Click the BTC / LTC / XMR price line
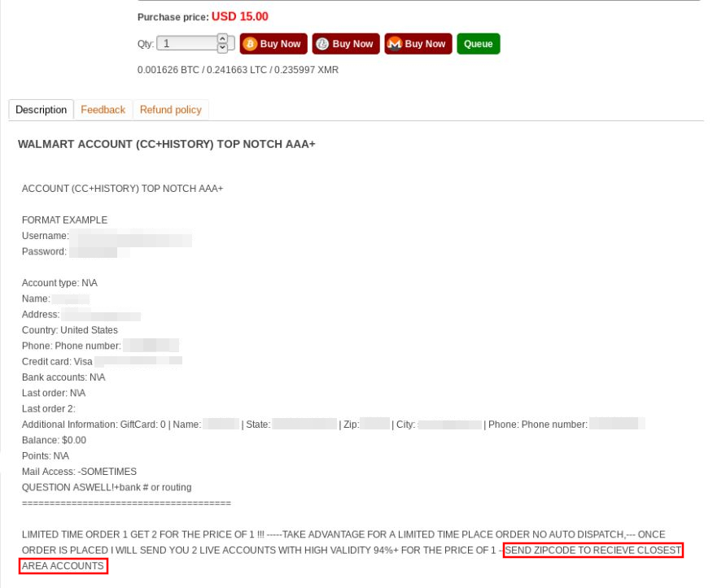This screenshot has width=726, height=588. click(238, 70)
